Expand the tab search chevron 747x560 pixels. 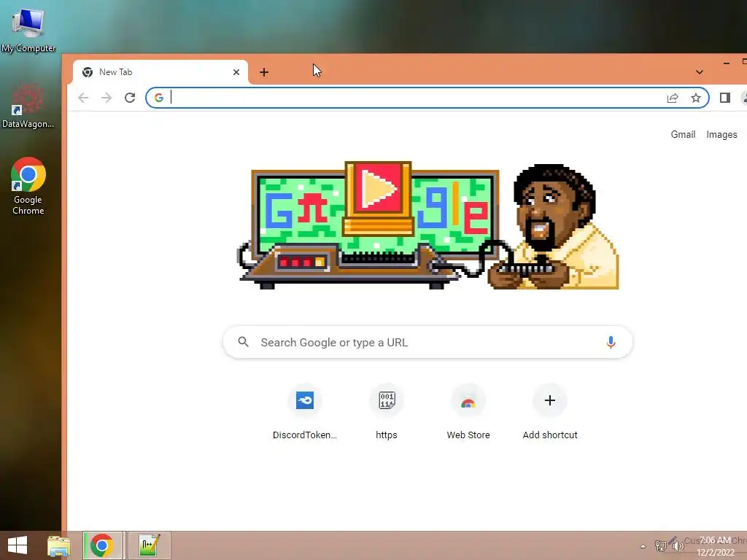[700, 72]
